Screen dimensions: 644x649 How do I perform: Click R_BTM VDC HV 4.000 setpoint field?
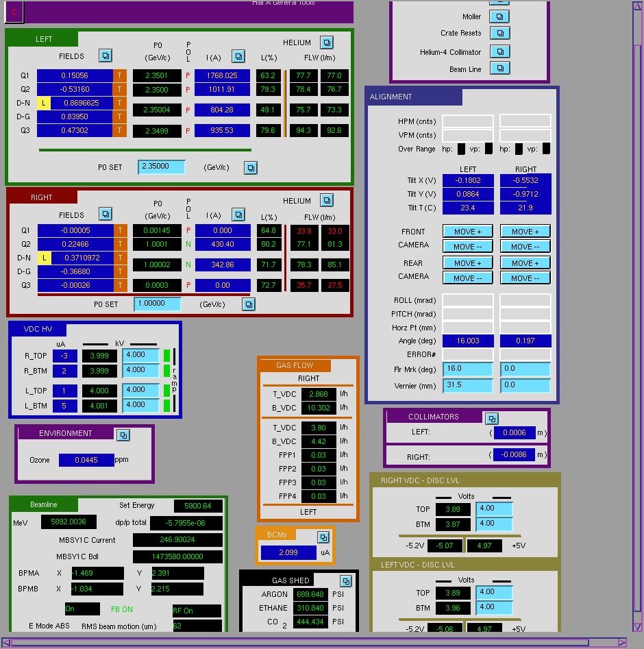tap(140, 370)
